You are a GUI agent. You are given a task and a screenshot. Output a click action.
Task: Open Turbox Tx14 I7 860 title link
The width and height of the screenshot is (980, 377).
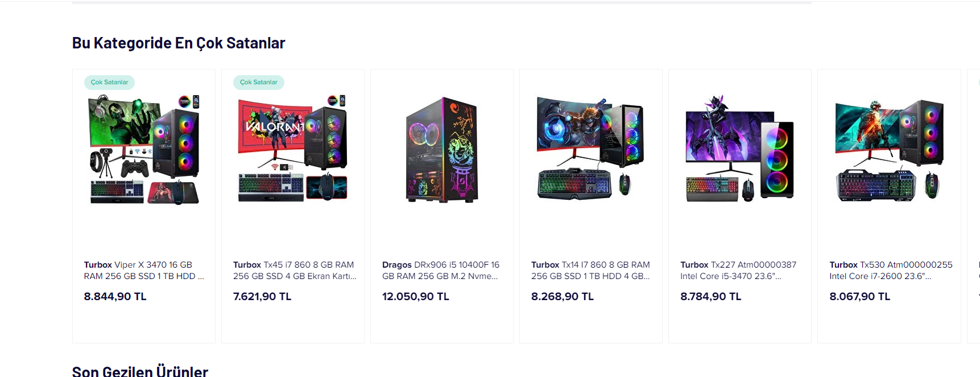coord(590,271)
